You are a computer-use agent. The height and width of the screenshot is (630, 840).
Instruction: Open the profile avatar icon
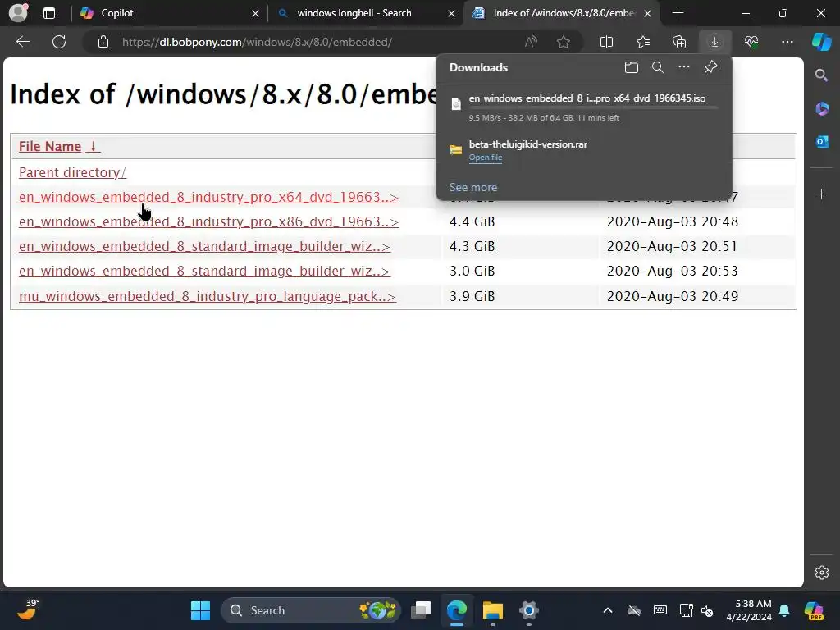click(18, 13)
